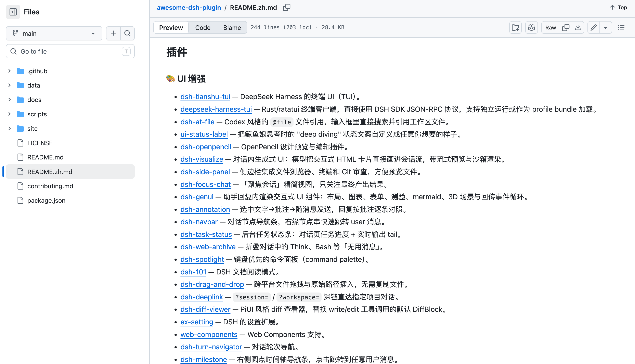Image resolution: width=635 pixels, height=364 pixels.
Task: Open the Copilot chat icon button
Action: pos(531,27)
